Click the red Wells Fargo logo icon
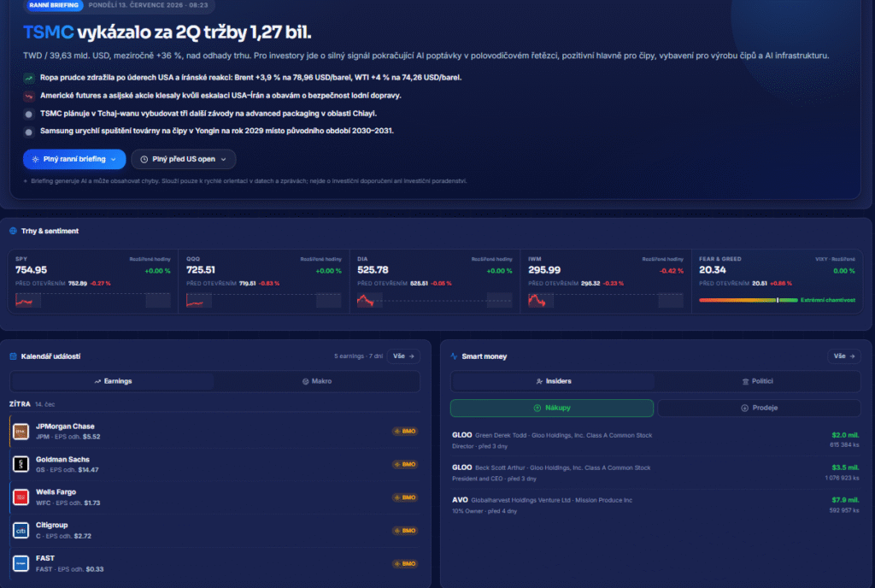The width and height of the screenshot is (875, 588). click(21, 497)
